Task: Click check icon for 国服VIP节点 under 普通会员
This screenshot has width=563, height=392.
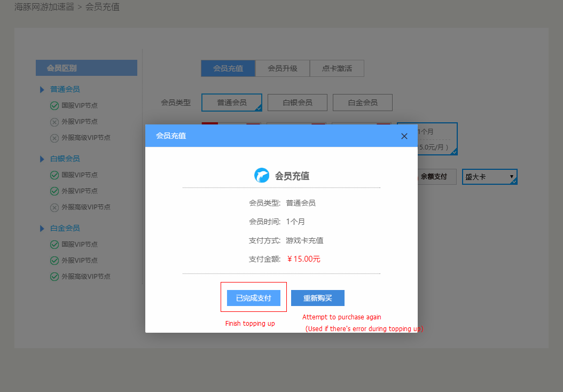Action: (x=54, y=106)
